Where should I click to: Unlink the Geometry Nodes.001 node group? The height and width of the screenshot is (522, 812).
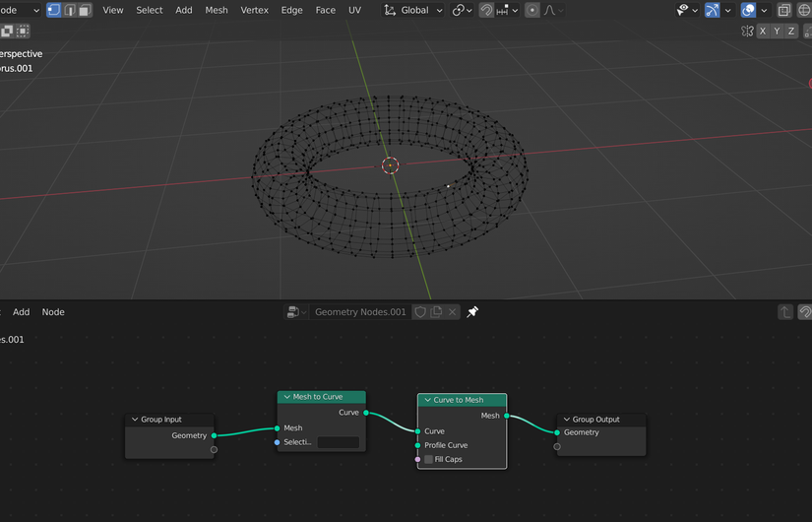pos(452,312)
